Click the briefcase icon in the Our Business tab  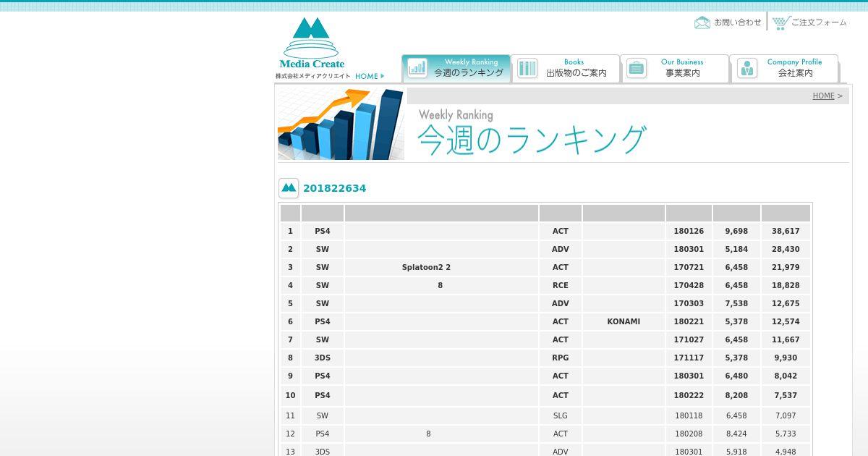637,68
